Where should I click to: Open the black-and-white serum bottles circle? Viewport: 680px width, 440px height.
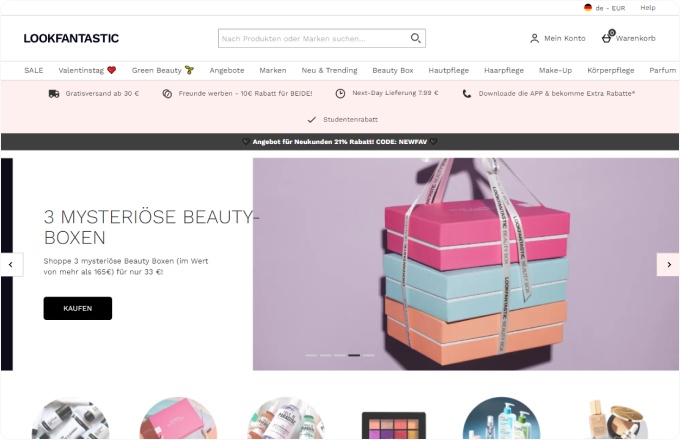pyautogui.click(x=71, y=418)
